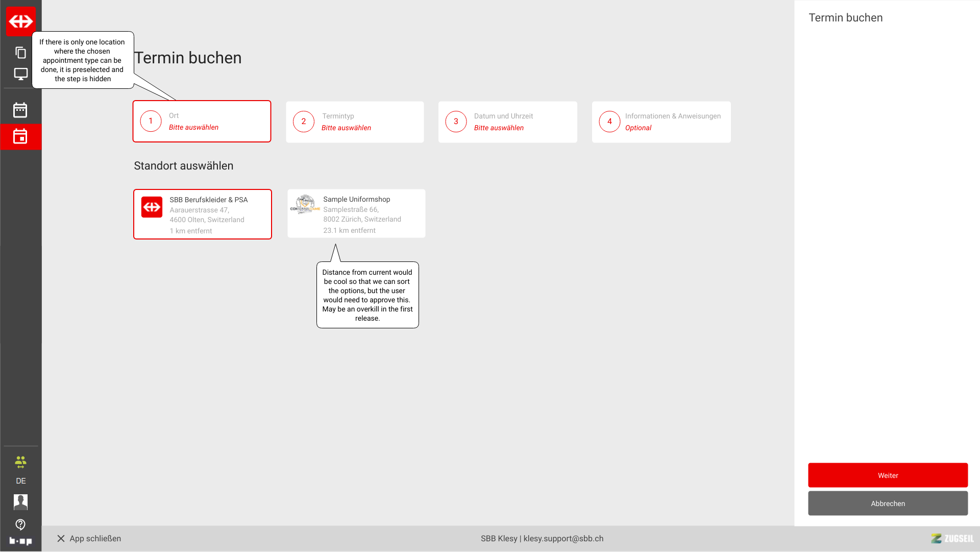Select step 2 Termintyp
Screen dimensions: 980x552
click(355, 122)
